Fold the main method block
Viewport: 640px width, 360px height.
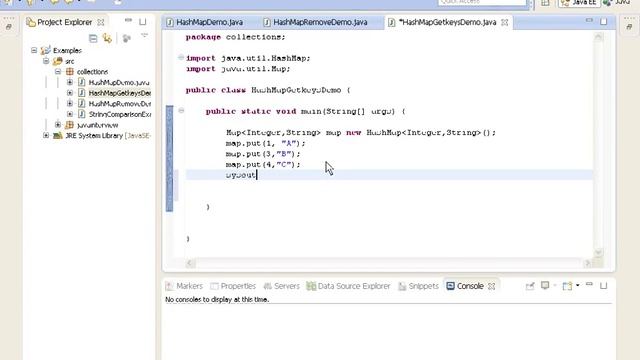[181, 111]
